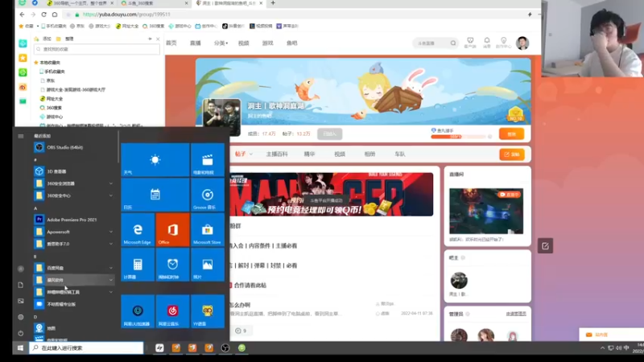Viewport: 644px width, 362px height.
Task: Click the Start menu power icon
Action: 21,333
